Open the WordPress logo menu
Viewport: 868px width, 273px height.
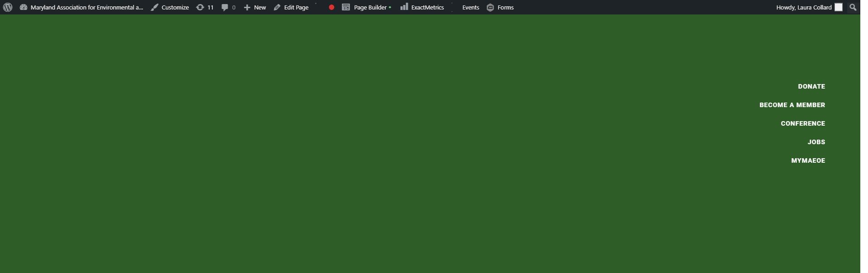(x=8, y=7)
